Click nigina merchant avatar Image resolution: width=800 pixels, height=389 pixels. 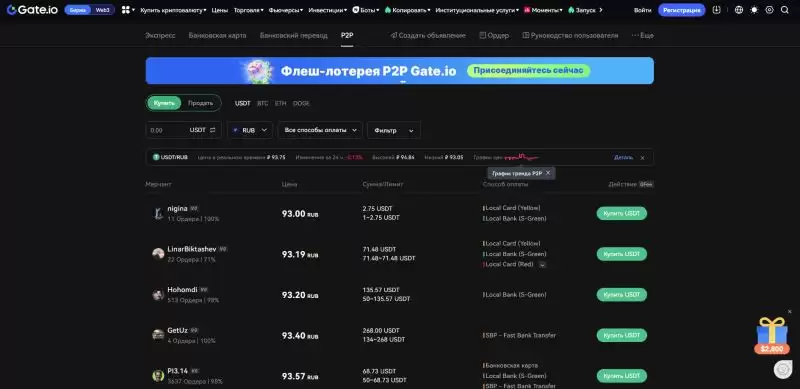pos(158,213)
